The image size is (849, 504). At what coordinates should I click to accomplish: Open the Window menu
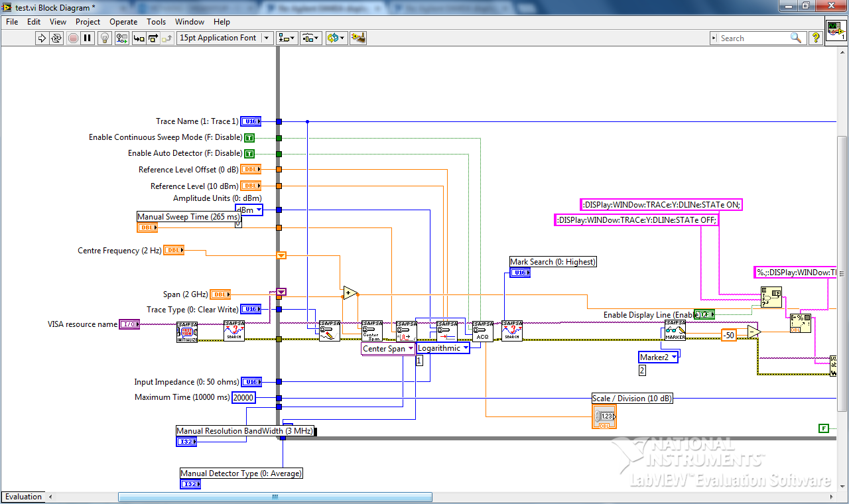[x=190, y=22]
